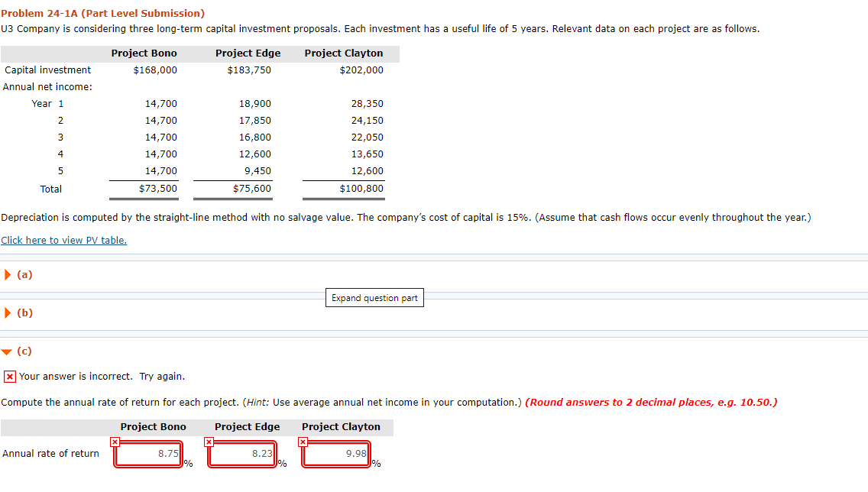Click the orange triangle next to part (b)

pos(7,312)
